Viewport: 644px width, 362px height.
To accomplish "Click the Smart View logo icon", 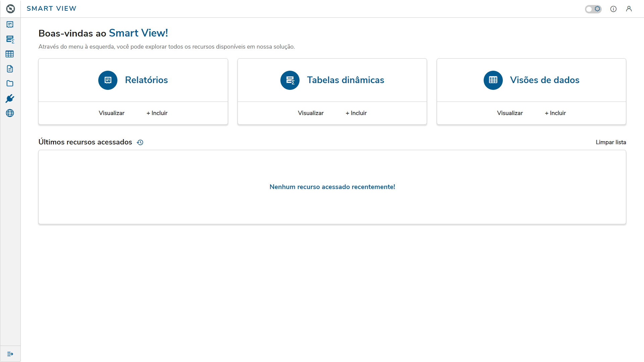I will click(10, 9).
